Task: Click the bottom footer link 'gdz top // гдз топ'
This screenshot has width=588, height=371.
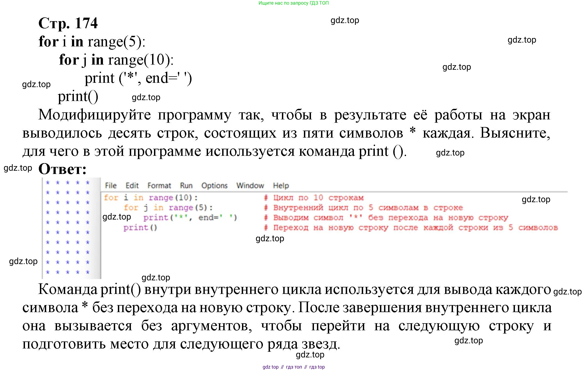Action: 294,367
